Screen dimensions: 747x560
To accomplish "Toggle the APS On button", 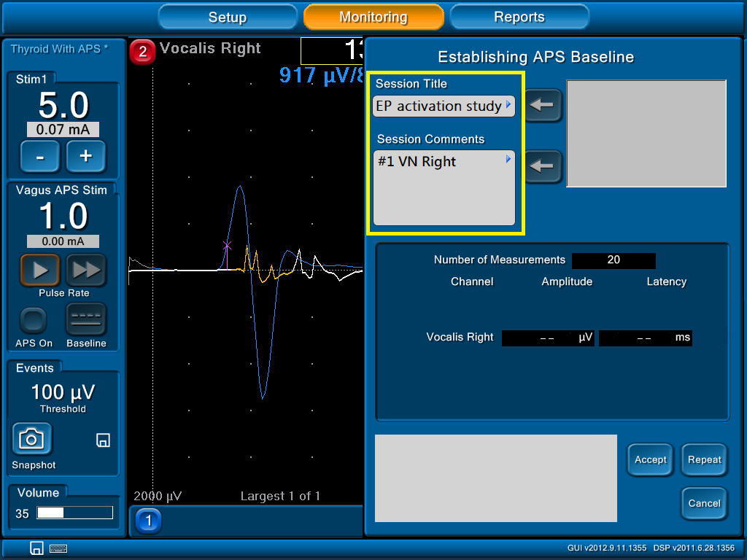I will (x=34, y=320).
